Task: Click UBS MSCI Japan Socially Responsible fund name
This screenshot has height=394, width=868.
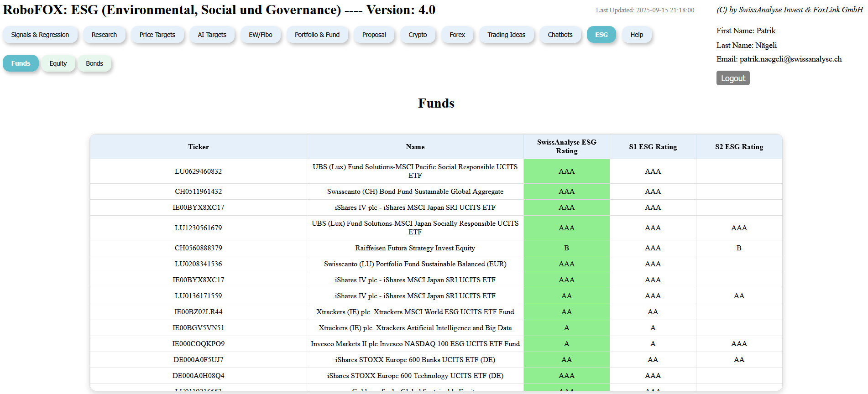Action: point(415,228)
